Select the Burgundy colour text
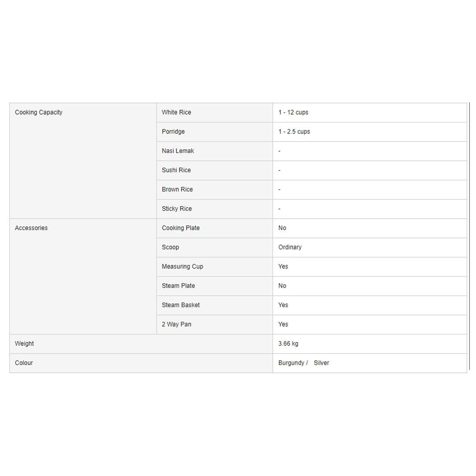 pos(291,363)
